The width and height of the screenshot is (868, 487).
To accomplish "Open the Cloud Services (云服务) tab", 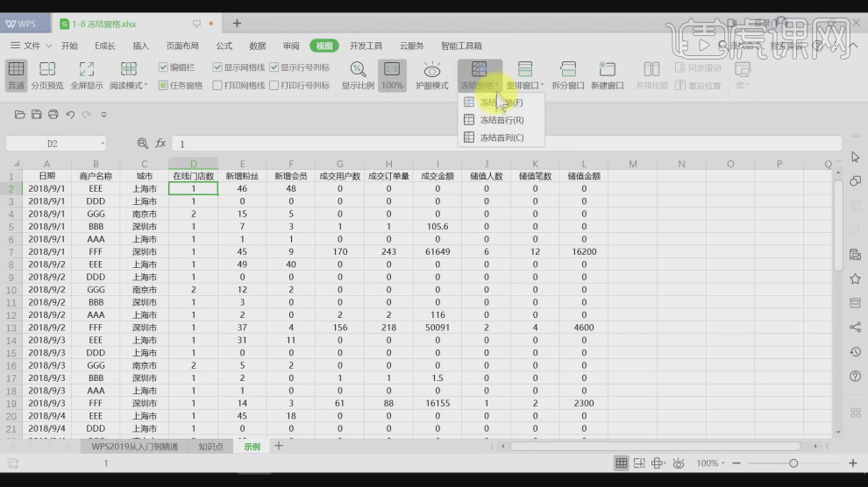I will click(x=411, y=46).
